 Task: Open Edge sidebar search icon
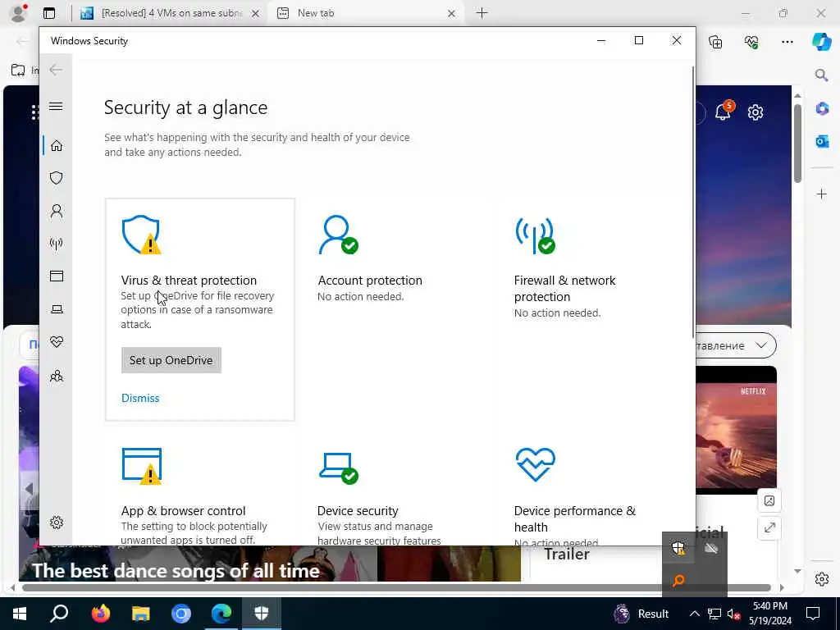(821, 75)
